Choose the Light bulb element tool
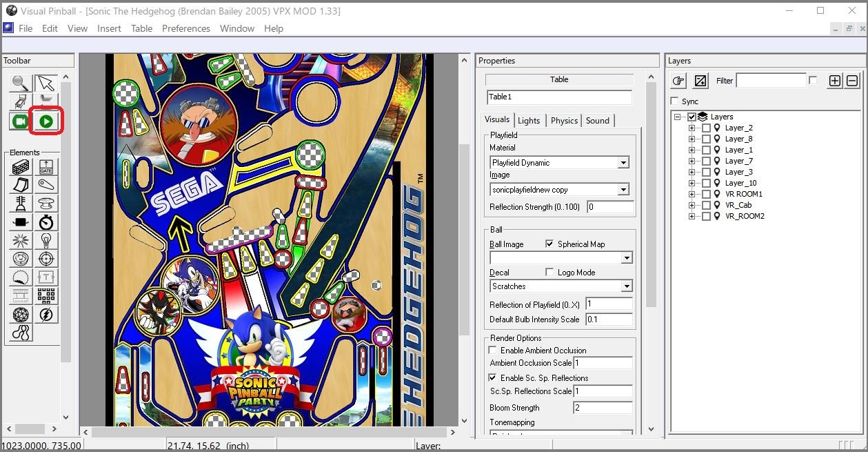868x452 pixels. (x=46, y=240)
